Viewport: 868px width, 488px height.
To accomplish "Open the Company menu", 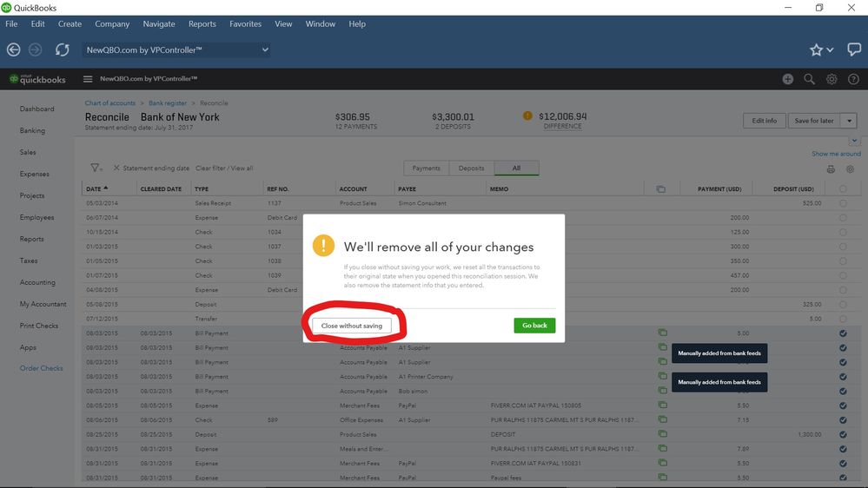I will pyautogui.click(x=112, y=23).
